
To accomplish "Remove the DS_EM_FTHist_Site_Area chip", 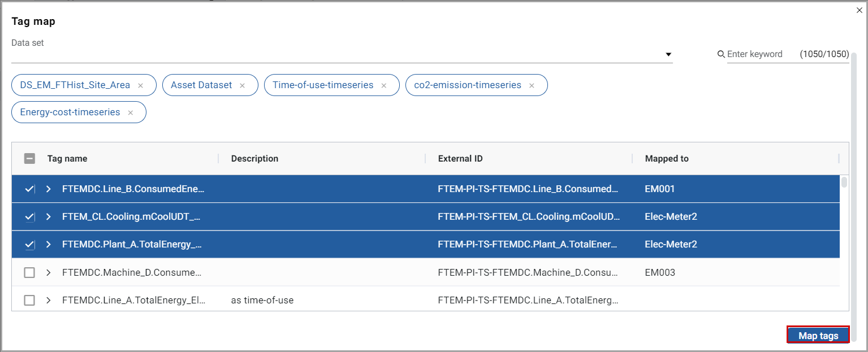I will pos(140,85).
